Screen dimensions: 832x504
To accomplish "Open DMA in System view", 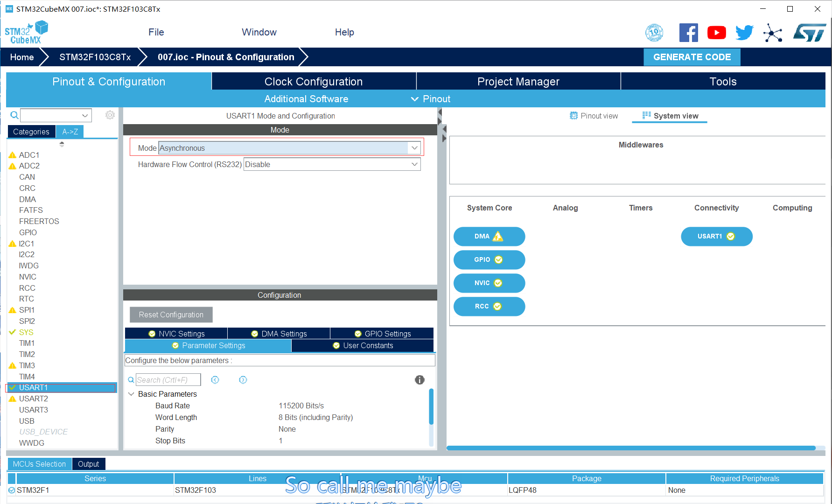I will click(x=489, y=237).
